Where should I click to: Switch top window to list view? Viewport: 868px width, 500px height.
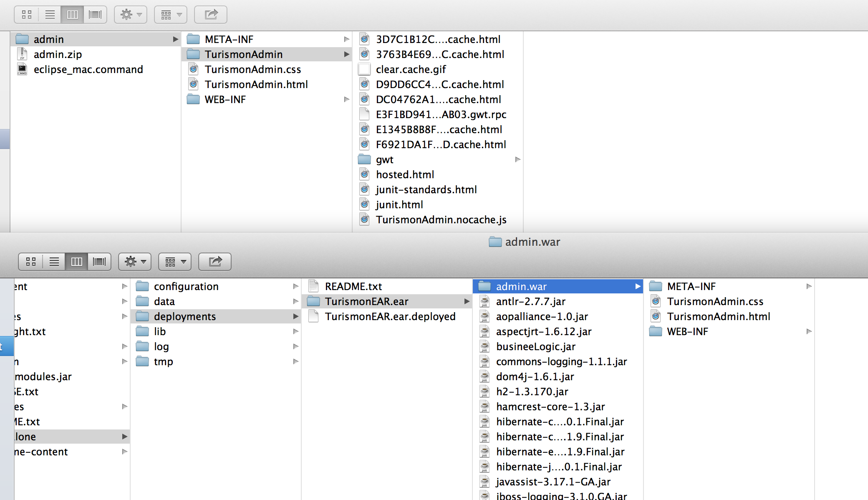[x=50, y=15]
